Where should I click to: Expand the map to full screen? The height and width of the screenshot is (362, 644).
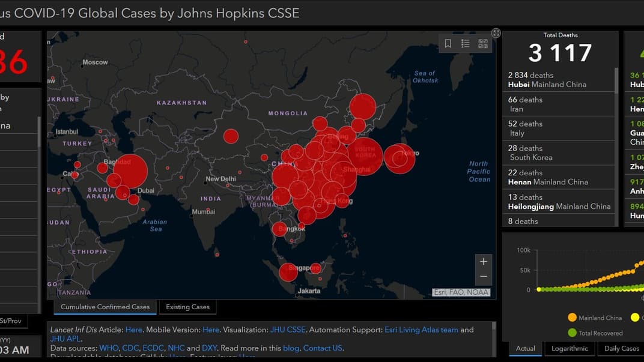click(x=496, y=33)
